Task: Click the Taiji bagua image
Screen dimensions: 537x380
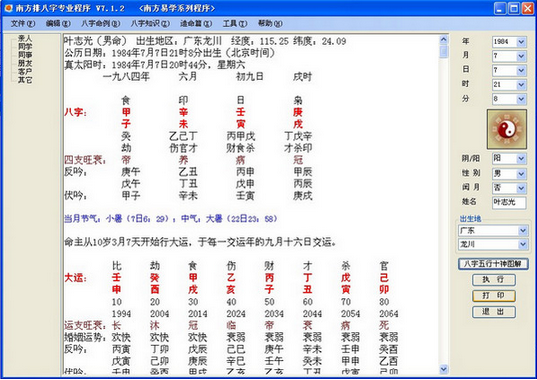Action: (507, 129)
